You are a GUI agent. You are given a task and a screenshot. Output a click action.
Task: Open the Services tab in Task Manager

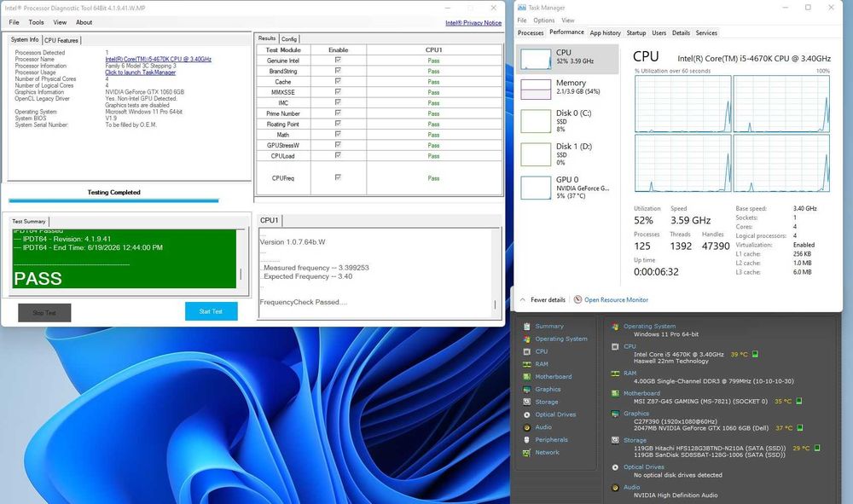click(x=706, y=32)
